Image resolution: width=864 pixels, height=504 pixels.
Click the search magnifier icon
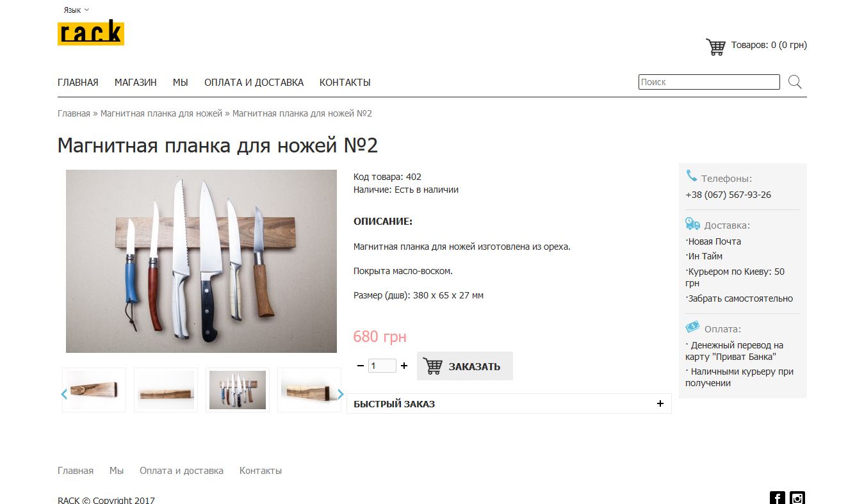pyautogui.click(x=795, y=82)
